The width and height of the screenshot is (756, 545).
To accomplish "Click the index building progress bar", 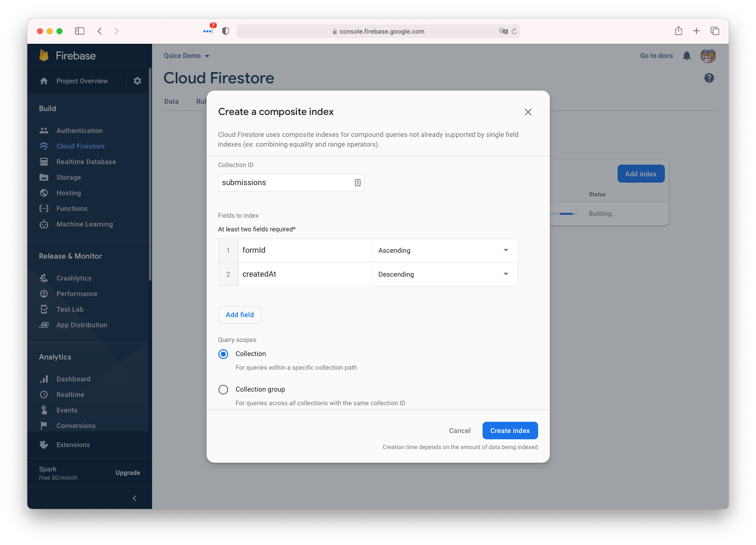I will (x=563, y=214).
